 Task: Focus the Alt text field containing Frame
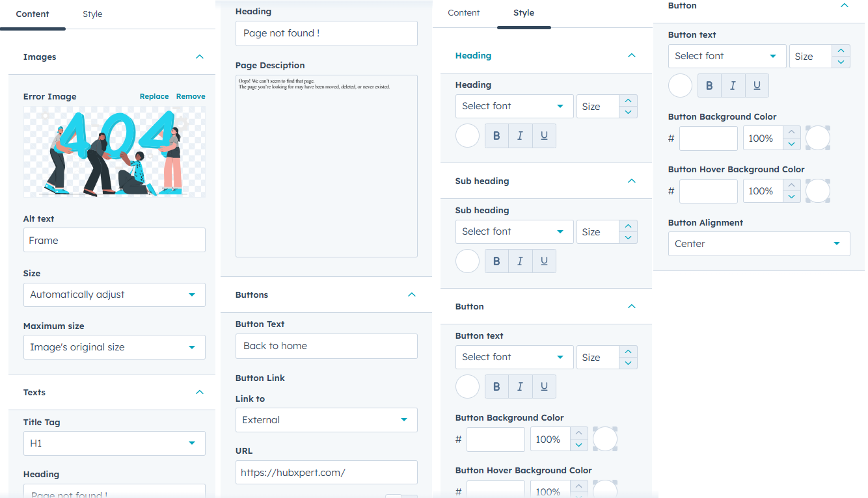point(115,240)
